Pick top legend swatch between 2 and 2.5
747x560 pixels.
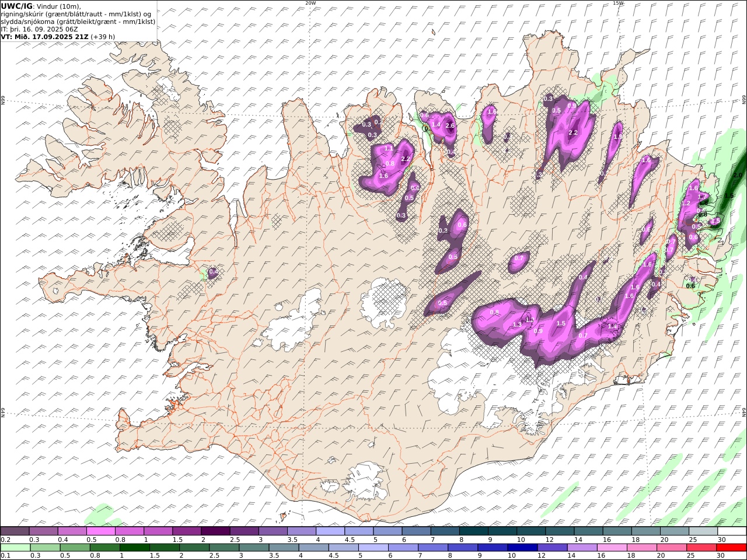(215, 531)
